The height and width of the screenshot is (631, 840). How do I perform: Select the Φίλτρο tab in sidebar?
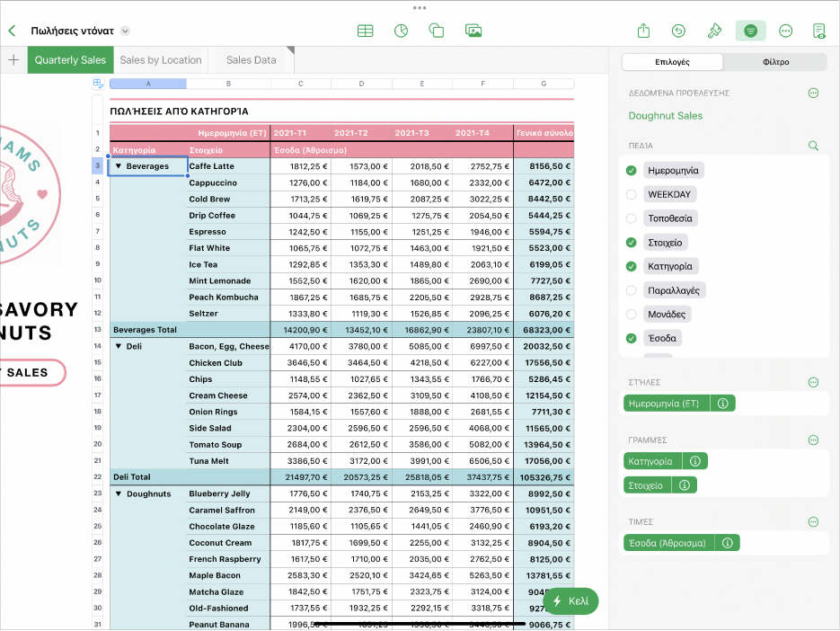click(774, 62)
